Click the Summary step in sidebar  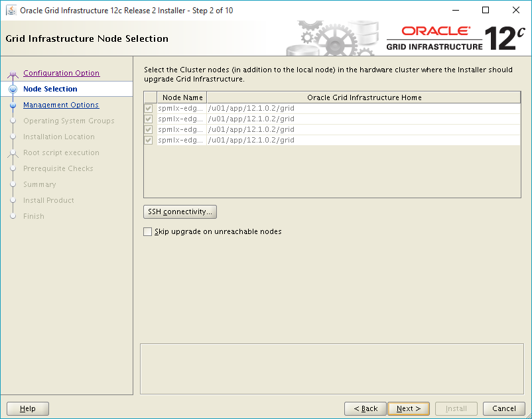click(x=40, y=184)
